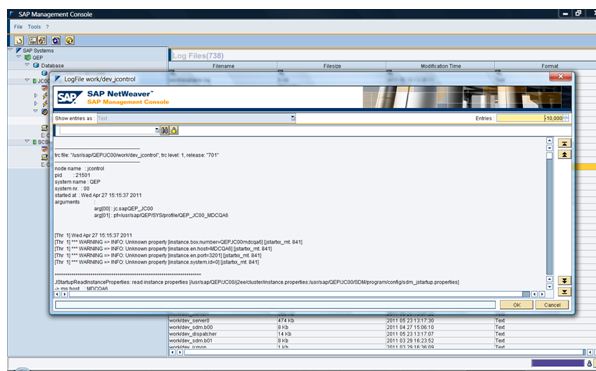Click the third toolbar icon beside the monitor

(42, 40)
